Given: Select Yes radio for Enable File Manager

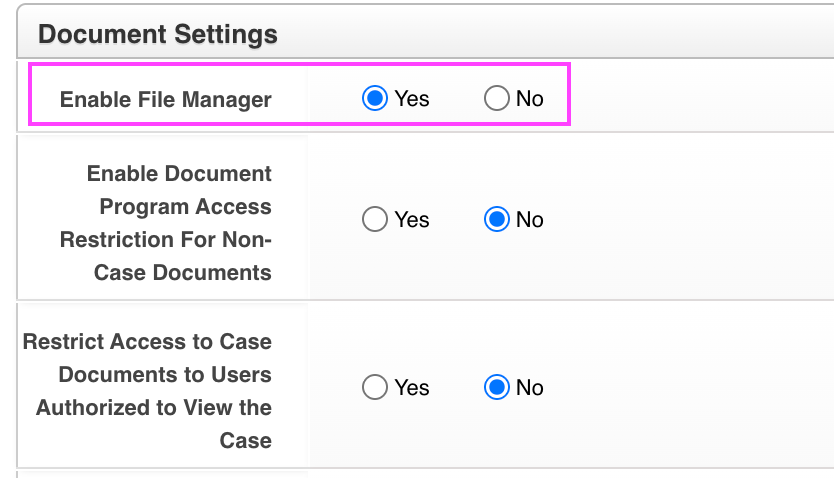Looking at the screenshot, I should coord(375,98).
